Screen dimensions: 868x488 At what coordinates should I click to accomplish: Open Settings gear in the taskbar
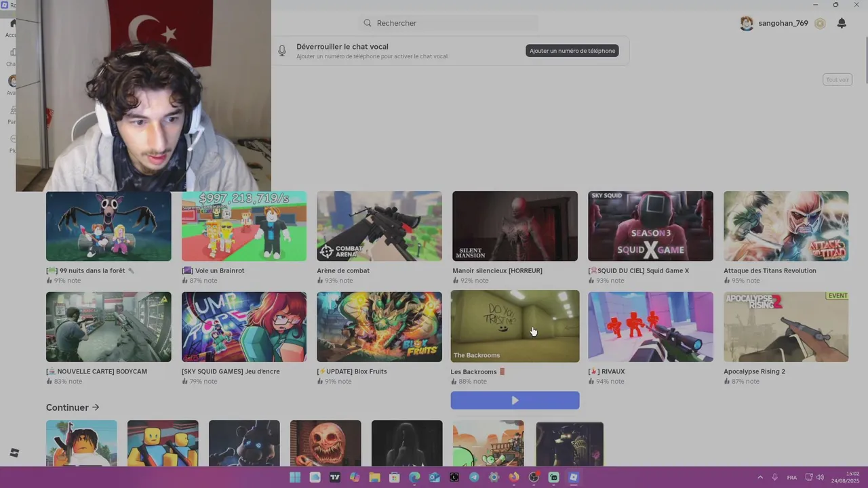click(494, 477)
